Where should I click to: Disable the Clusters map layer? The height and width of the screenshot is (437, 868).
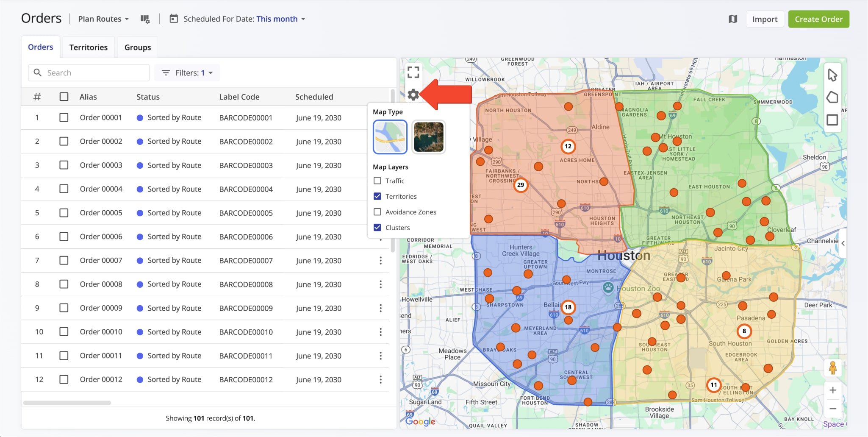377,228
